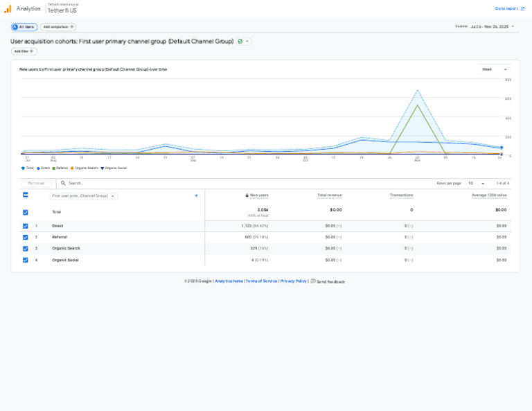This screenshot has height=411, width=532.
Task: Click the Tetherfi US property name
Action: pos(62,10)
